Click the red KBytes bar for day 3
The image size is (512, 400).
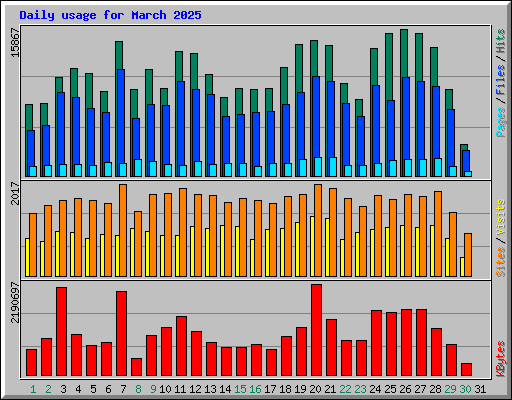pos(61,331)
